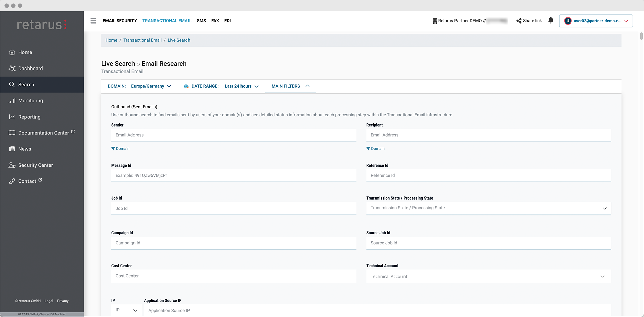Click the retarus logo
The width and height of the screenshot is (644, 317).
coord(42,25)
